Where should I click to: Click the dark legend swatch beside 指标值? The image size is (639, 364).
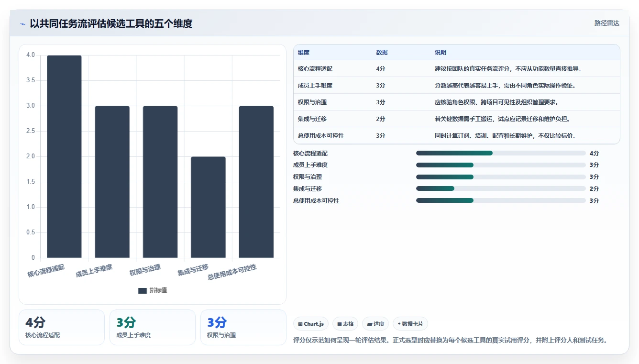click(143, 290)
